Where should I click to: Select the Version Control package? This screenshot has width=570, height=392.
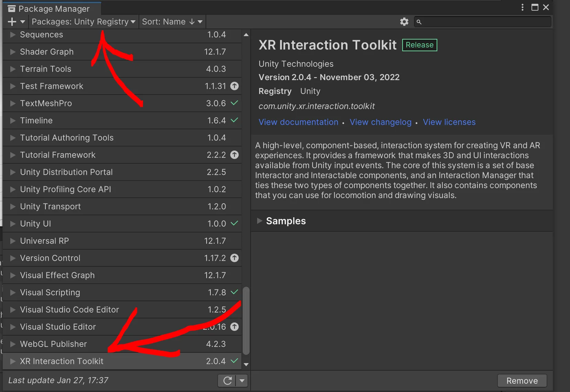[x=122, y=258]
